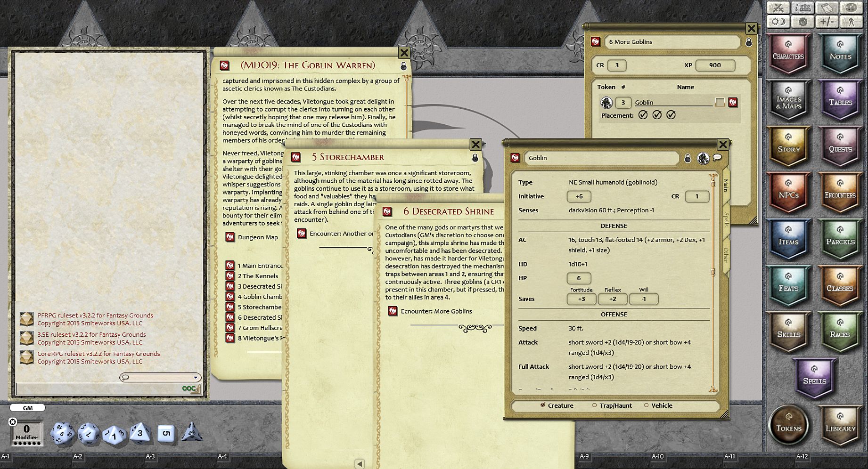The width and height of the screenshot is (868, 469).
Task: Click the Modifier box
Action: click(27, 433)
